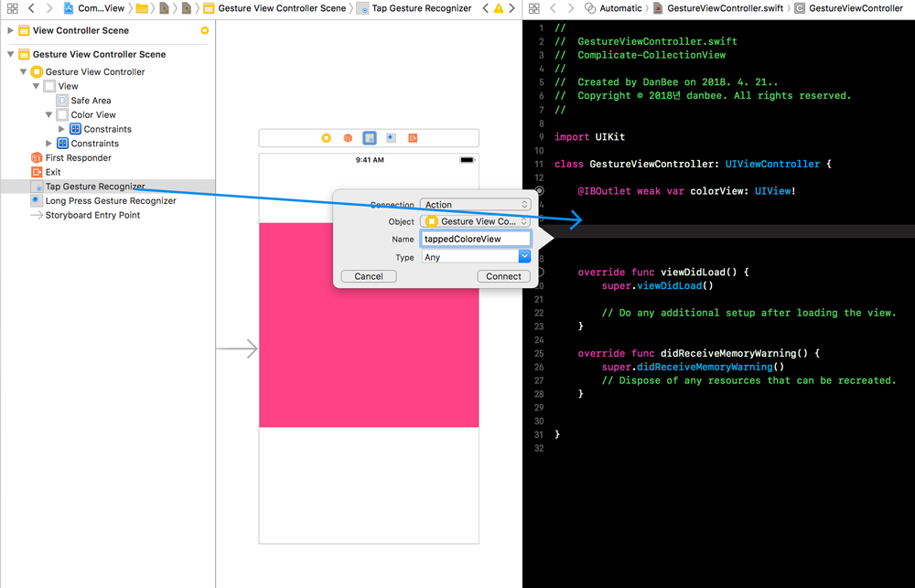915x588 pixels.
Task: Click viewDidLoad function declaration line
Action: pos(662,273)
